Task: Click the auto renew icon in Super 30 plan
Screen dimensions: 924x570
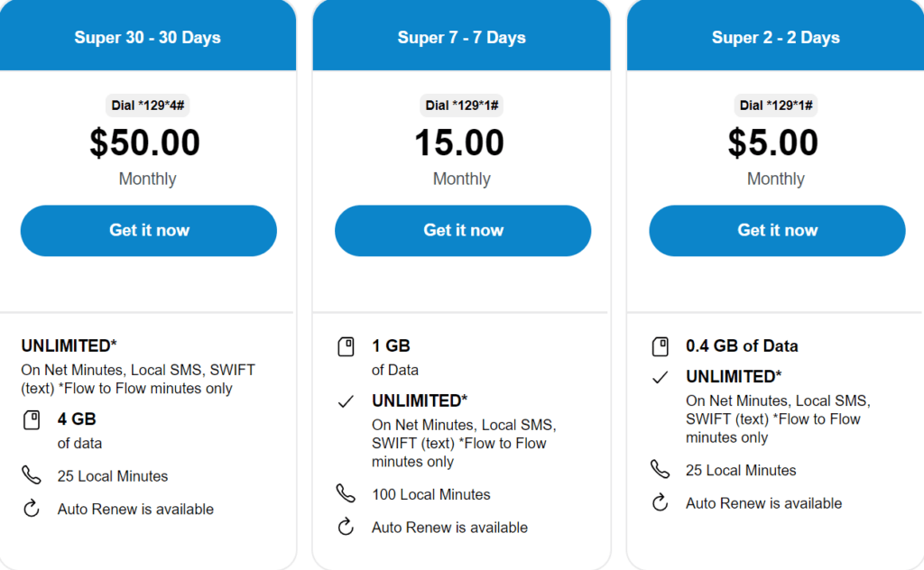Action: point(32,509)
